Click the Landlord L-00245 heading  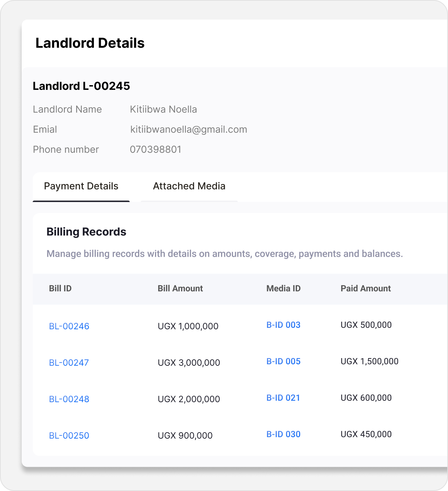(81, 86)
